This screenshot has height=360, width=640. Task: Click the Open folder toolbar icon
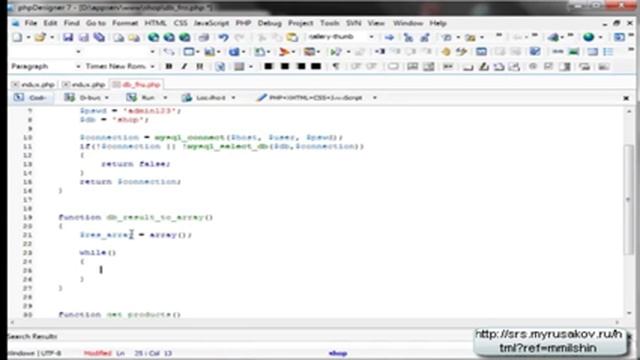pos(40,37)
